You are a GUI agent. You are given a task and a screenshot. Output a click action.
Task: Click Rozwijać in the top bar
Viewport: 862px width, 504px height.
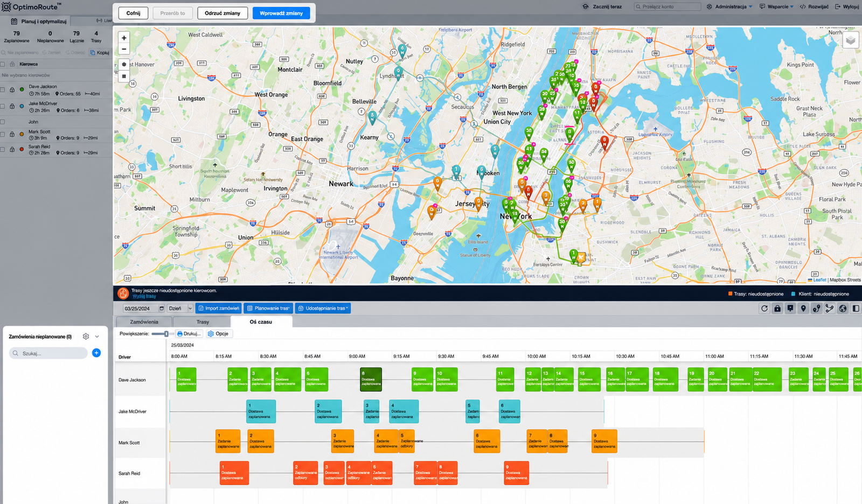[x=814, y=6]
